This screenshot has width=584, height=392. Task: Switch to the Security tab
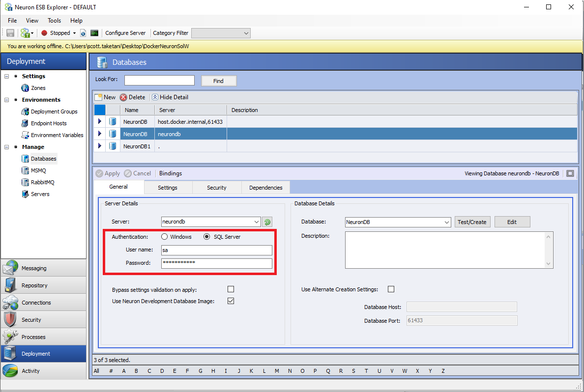tap(217, 188)
